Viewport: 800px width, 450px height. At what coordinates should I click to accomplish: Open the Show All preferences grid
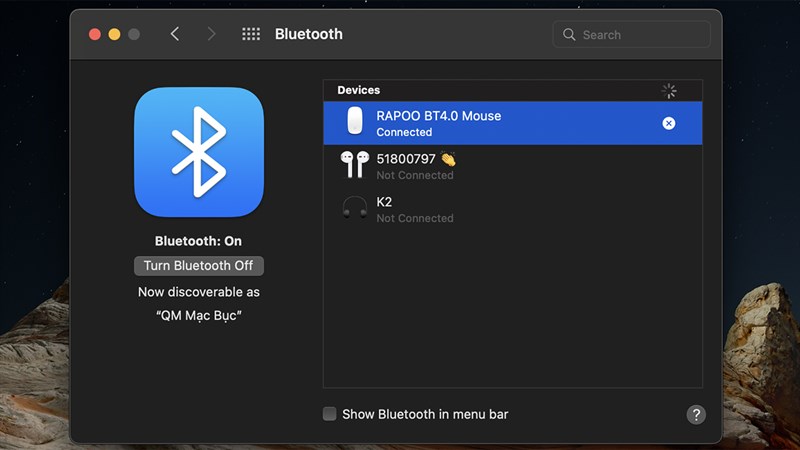tap(251, 34)
